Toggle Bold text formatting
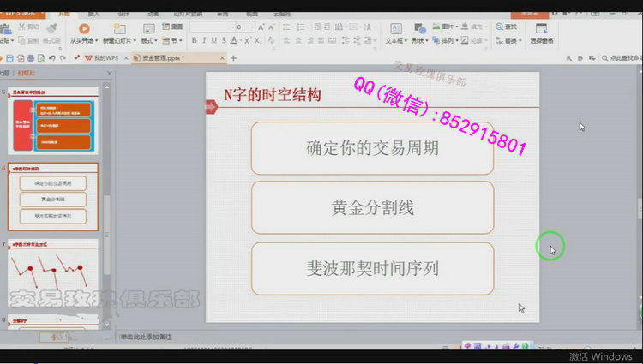Image resolution: width=643 pixels, height=364 pixels. pos(195,40)
